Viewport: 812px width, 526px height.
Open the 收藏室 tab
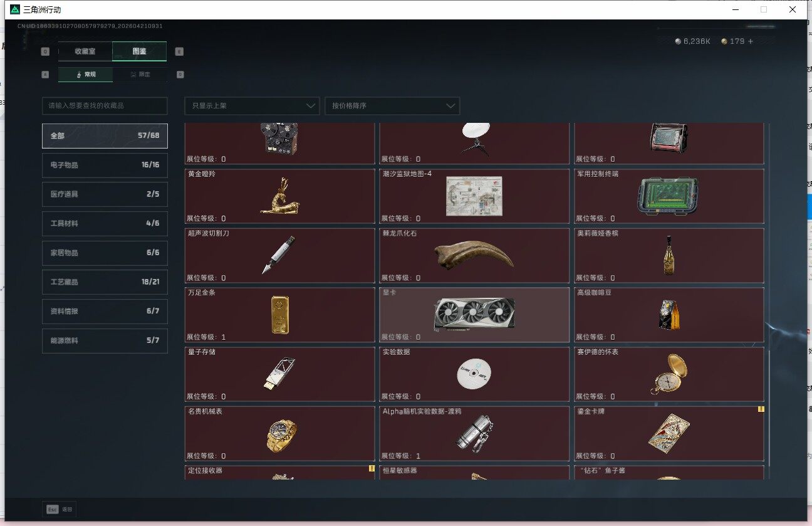[x=85, y=51]
